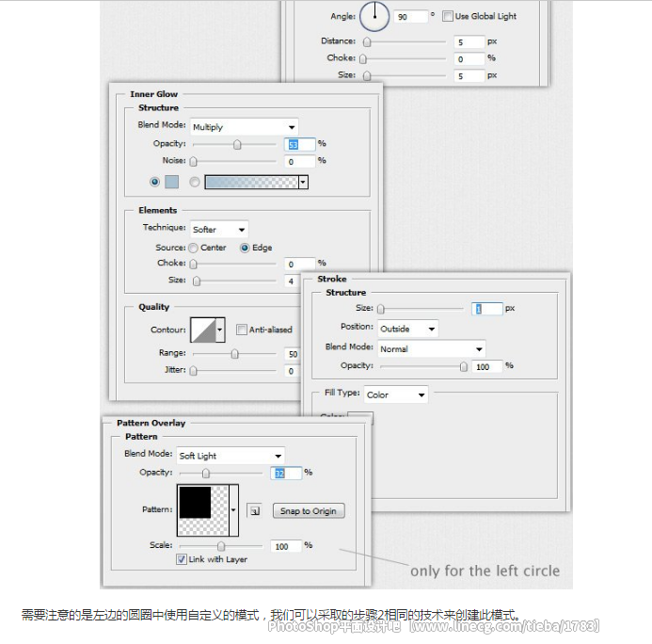
Task: Move the Inner Glow Choke slider
Action: [194, 264]
